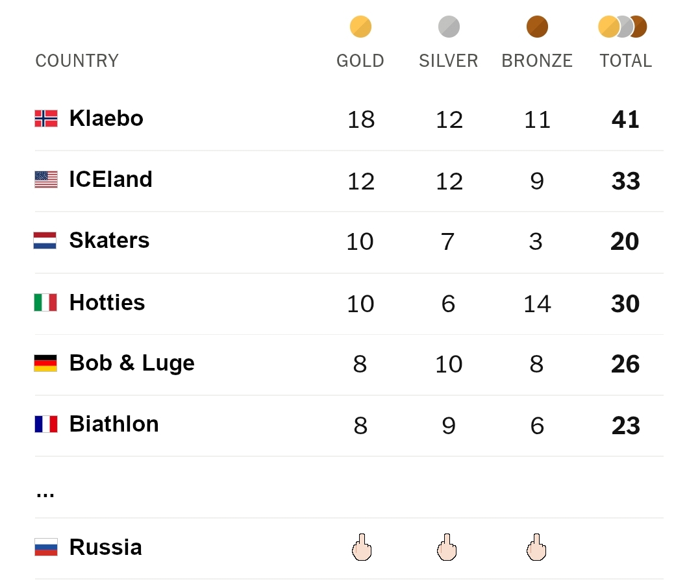
Task: Click the silver medal icon
Action: (449, 27)
